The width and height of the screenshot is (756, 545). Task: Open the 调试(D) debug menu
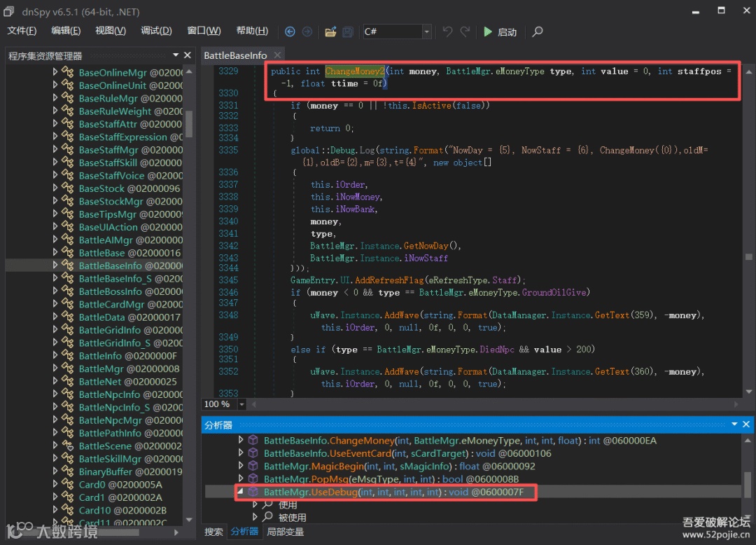click(x=156, y=31)
